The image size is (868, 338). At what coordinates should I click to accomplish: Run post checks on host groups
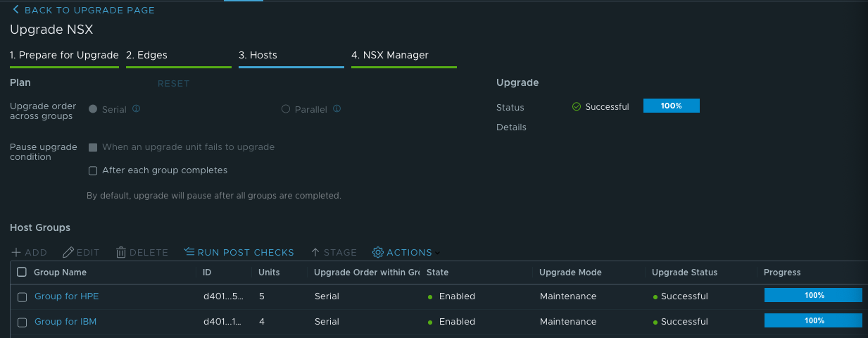(x=239, y=252)
